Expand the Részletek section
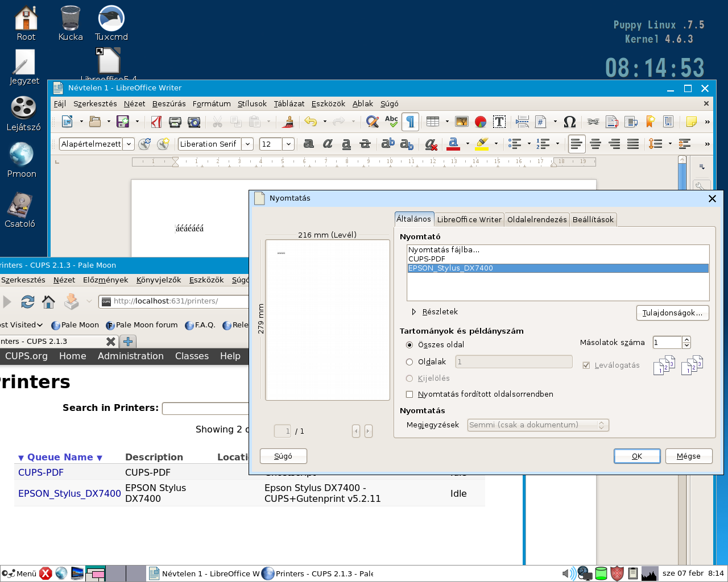 414,312
